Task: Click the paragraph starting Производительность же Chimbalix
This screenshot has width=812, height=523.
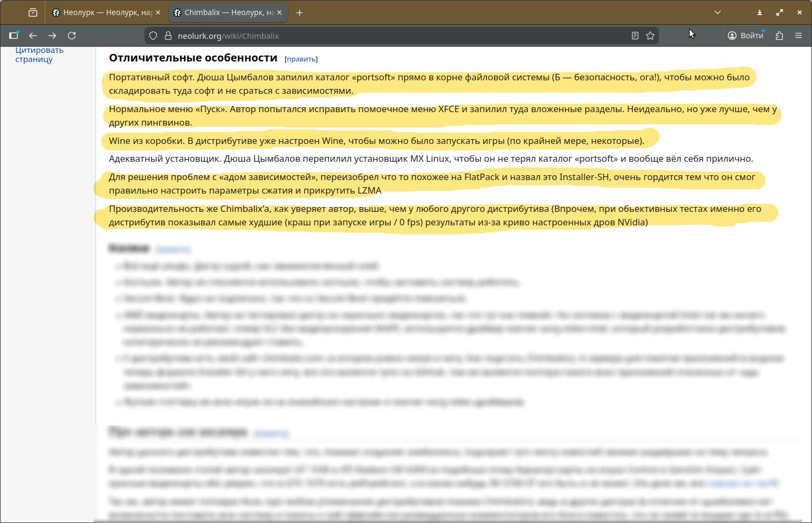Action: (x=435, y=215)
